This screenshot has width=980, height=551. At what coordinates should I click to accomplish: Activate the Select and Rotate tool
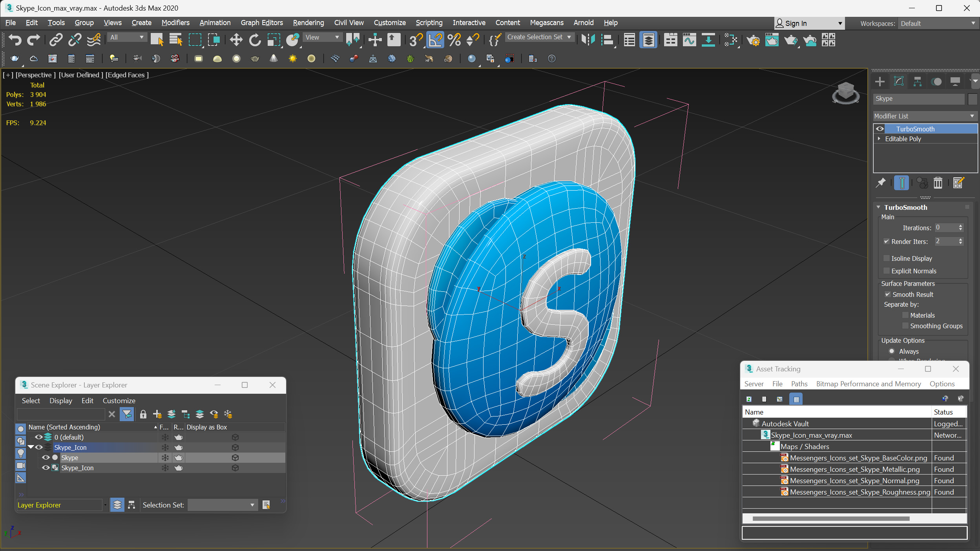pyautogui.click(x=255, y=40)
